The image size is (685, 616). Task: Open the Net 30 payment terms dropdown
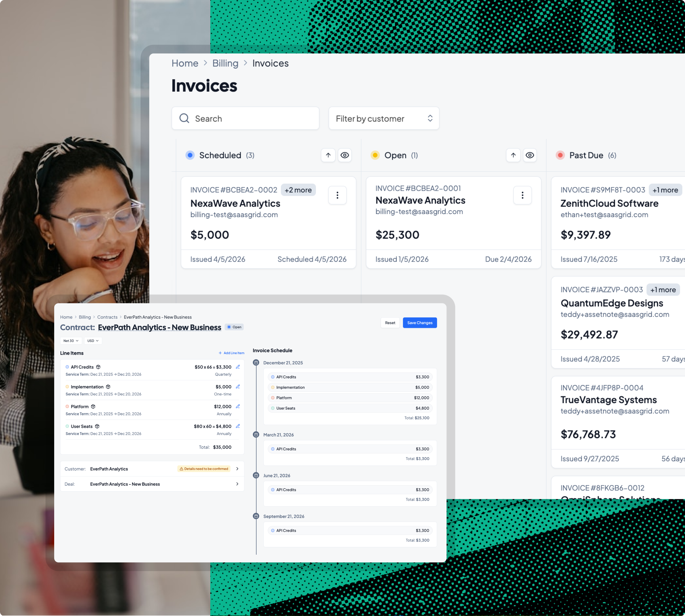point(71,341)
